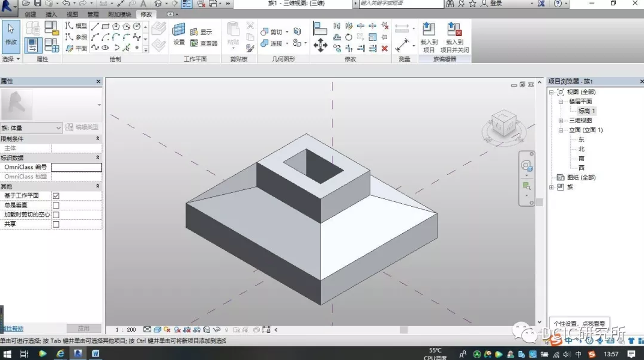Viewport: 644px width, 360px height.
Task: Choose the Spline draw tool
Action: tap(95, 47)
